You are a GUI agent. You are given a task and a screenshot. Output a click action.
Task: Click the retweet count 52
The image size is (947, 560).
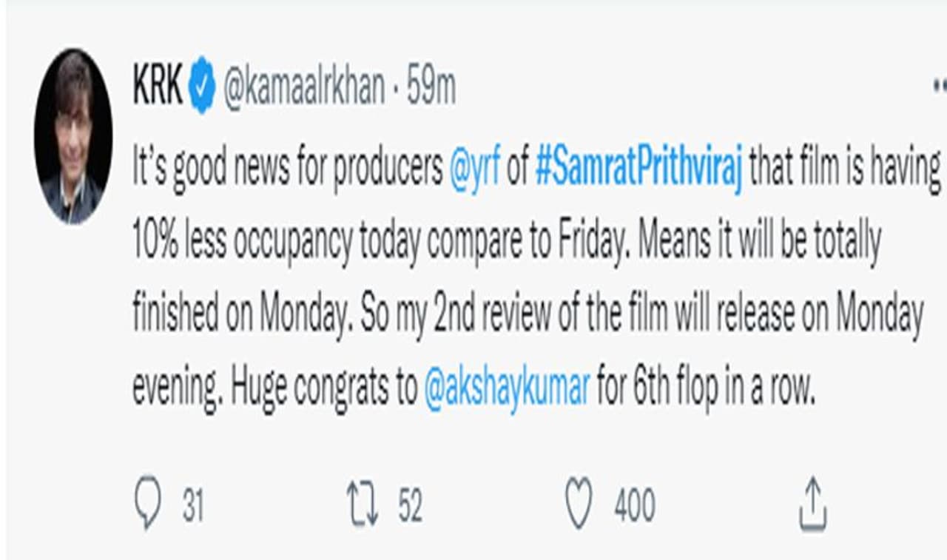[x=410, y=507]
